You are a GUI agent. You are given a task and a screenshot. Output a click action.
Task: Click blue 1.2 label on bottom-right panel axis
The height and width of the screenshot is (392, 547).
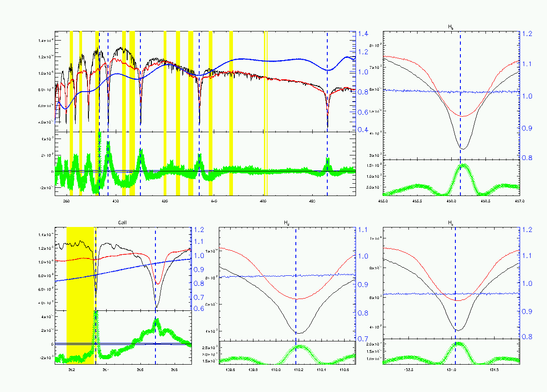(526, 230)
